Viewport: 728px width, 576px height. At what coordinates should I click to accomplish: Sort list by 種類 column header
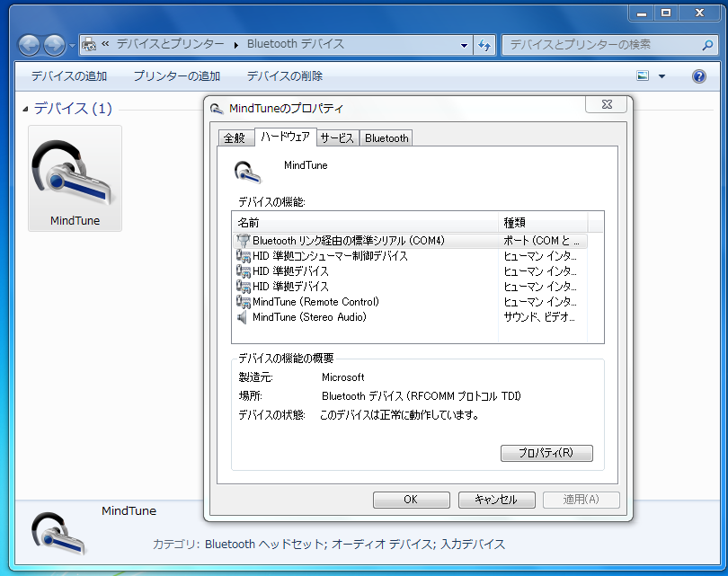[543, 223]
